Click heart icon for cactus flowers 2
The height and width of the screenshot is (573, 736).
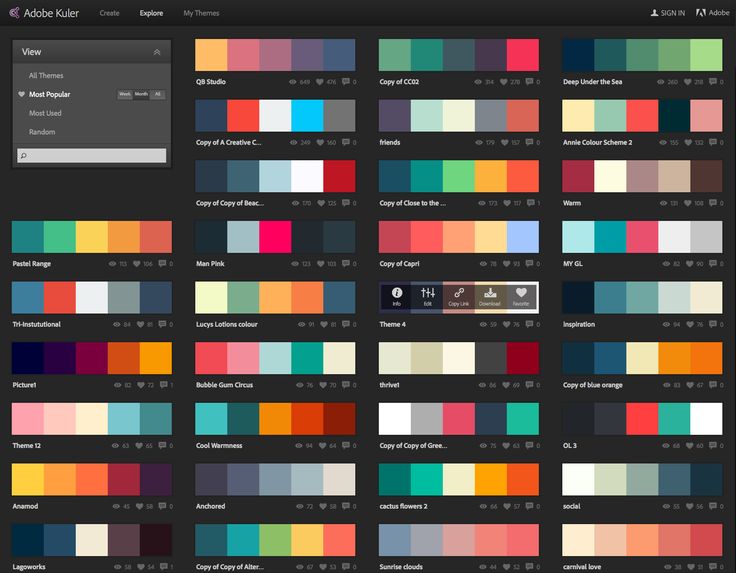point(506,506)
